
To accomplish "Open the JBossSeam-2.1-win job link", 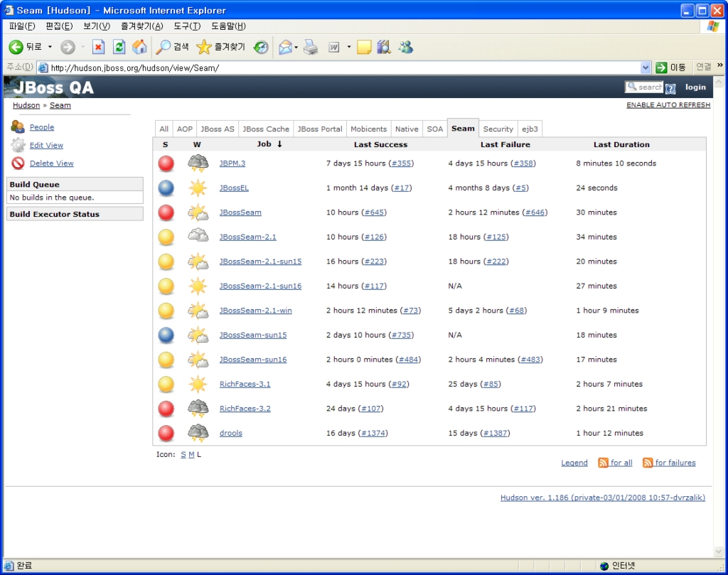I will click(256, 311).
